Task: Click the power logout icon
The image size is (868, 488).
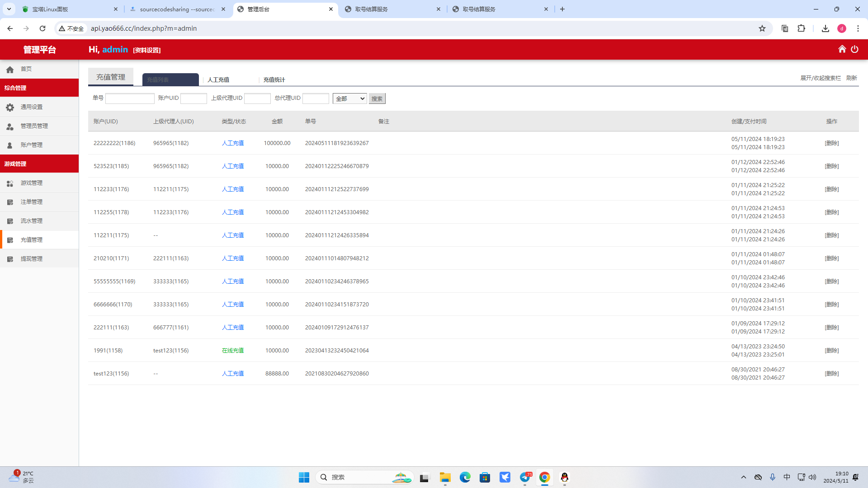Action: (854, 49)
